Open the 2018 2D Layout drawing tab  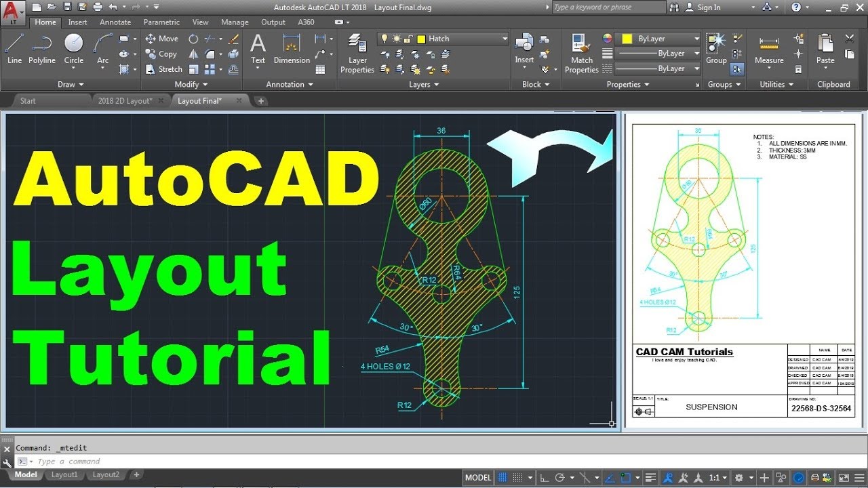pyautogui.click(x=125, y=101)
